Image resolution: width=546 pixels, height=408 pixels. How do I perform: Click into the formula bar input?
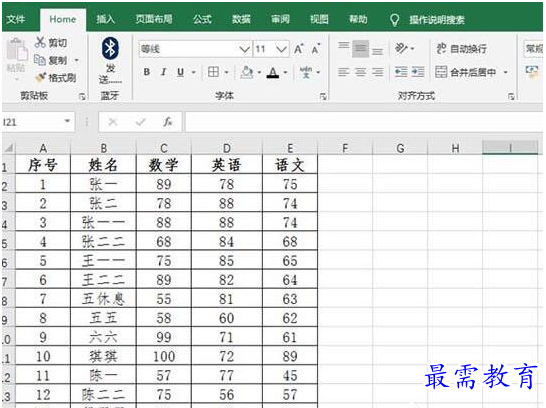[x=364, y=122]
